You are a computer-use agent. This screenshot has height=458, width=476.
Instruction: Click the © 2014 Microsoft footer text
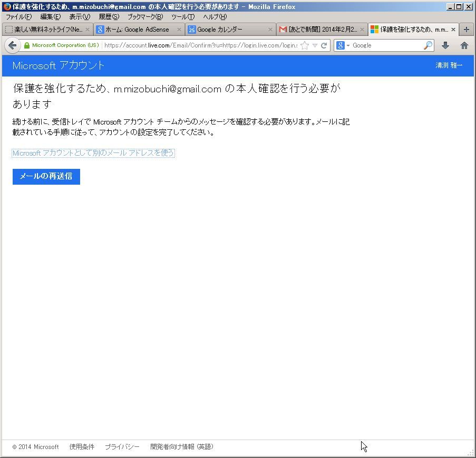[35, 447]
